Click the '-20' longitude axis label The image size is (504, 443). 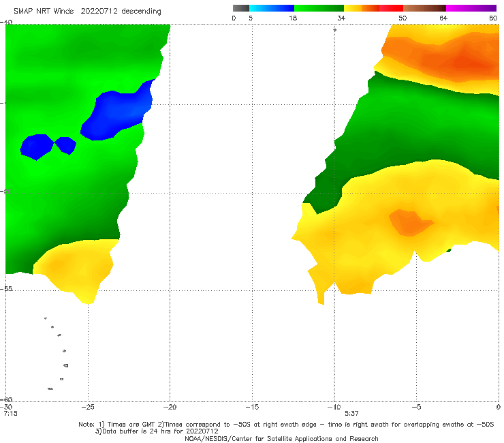click(170, 407)
